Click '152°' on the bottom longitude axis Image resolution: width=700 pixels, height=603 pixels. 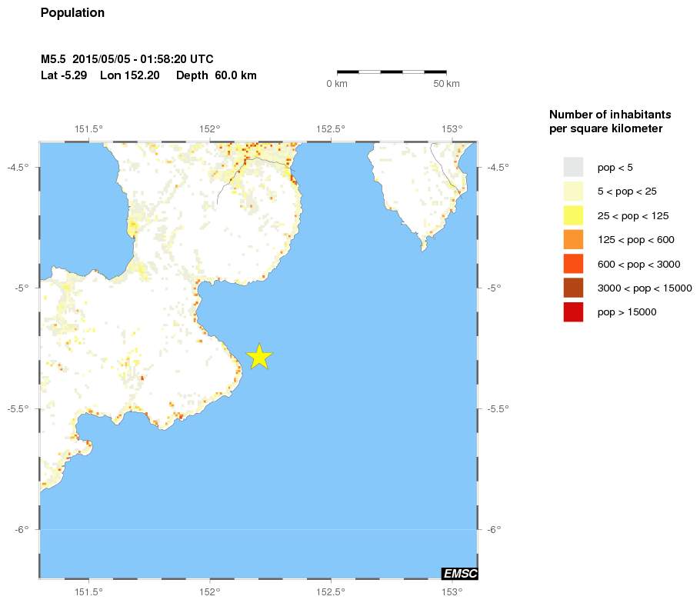point(210,591)
